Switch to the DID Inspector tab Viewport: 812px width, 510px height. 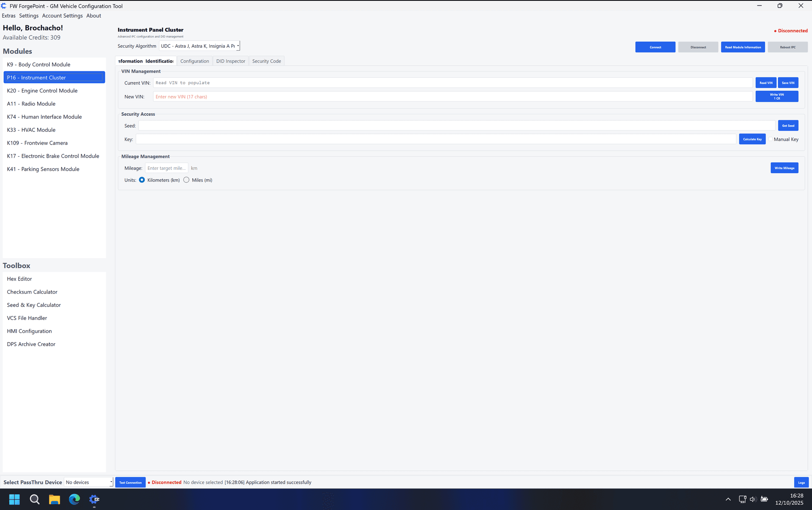click(230, 61)
